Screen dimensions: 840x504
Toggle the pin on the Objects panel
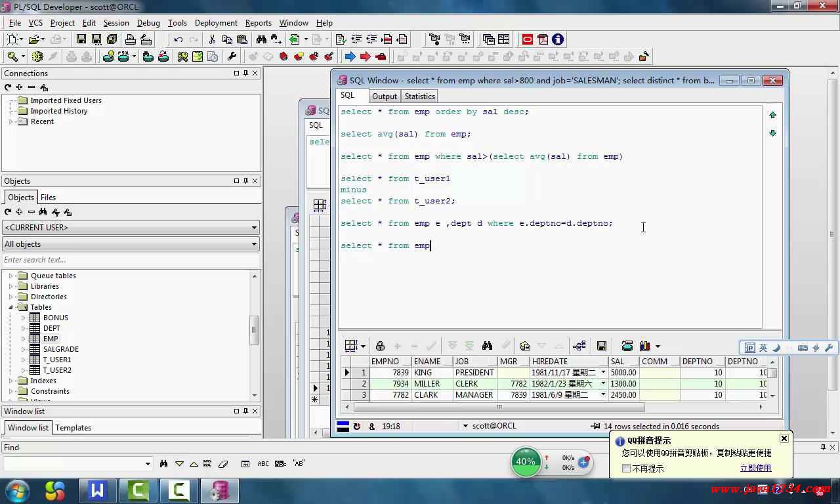(x=246, y=181)
